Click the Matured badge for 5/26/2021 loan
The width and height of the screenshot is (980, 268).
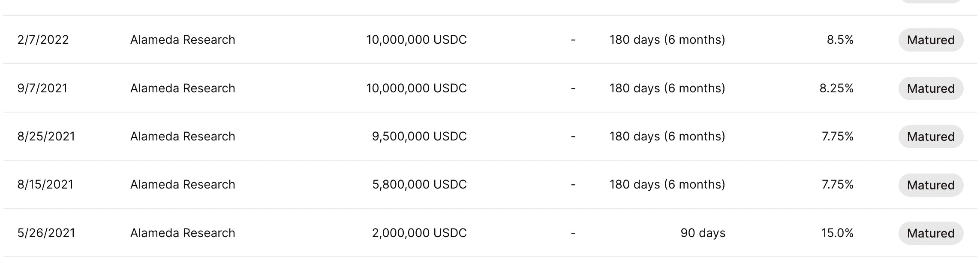pos(931,233)
